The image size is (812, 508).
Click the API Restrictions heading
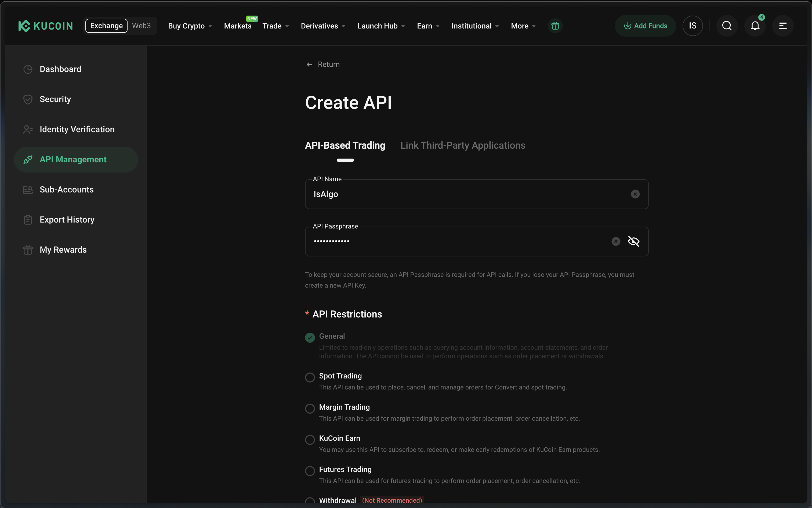click(347, 314)
